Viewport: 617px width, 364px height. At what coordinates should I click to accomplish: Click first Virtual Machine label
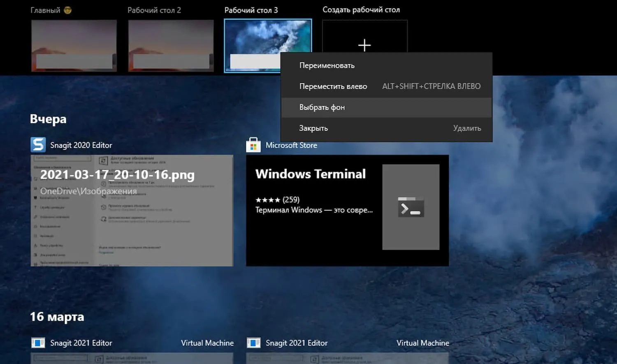[207, 343]
